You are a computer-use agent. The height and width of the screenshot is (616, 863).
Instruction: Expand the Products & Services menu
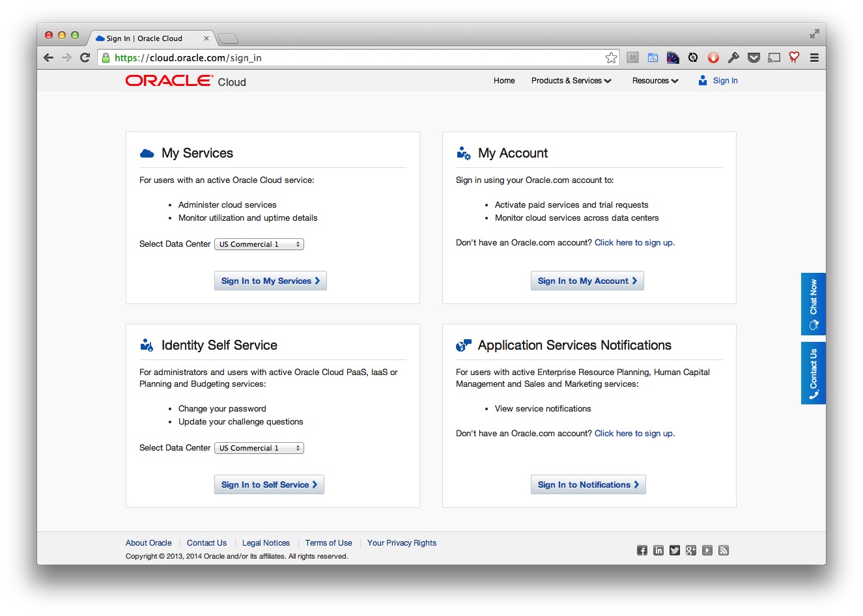pos(571,81)
